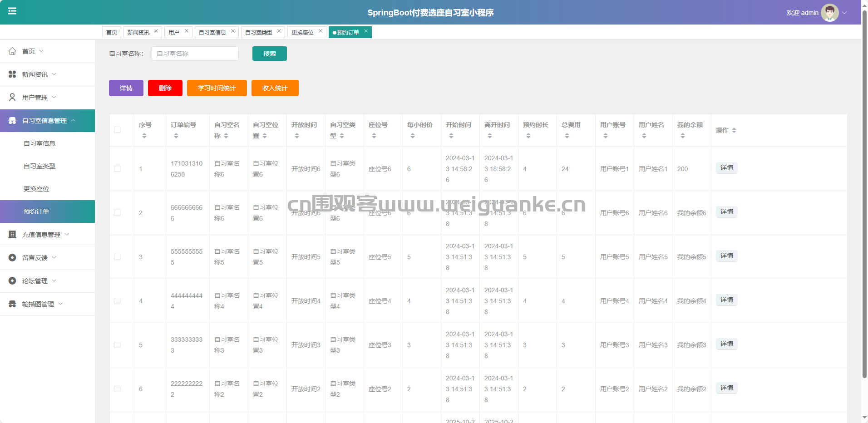Open the admin user dropdown arrow
The width and height of the screenshot is (868, 423).
click(844, 13)
